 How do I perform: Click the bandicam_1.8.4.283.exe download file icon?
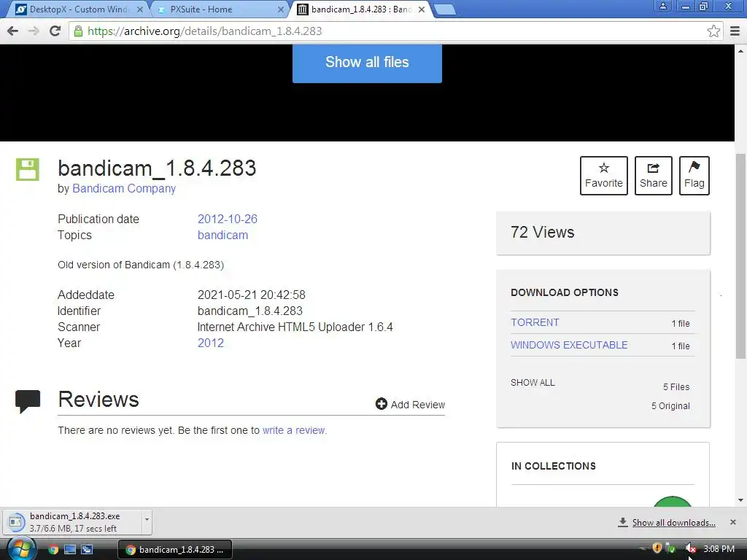coord(15,522)
